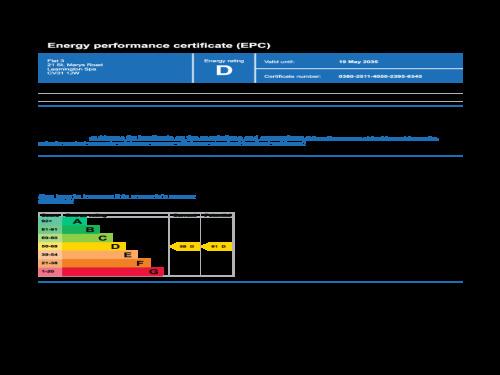Viewport: 500px width, 375px height.
Task: Click the potential rating yellow arrow marker
Action: (217, 247)
